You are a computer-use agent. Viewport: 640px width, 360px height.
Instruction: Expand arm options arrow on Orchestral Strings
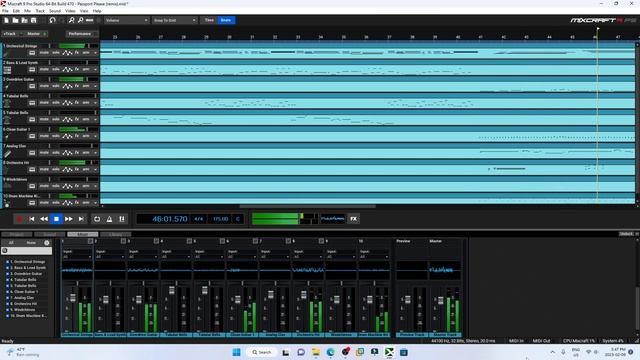tap(95, 53)
